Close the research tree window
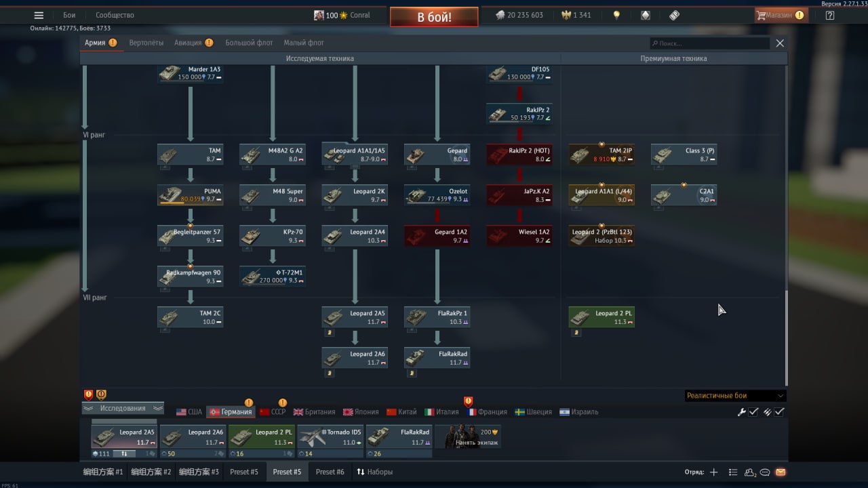The width and height of the screenshot is (868, 488). pos(780,43)
